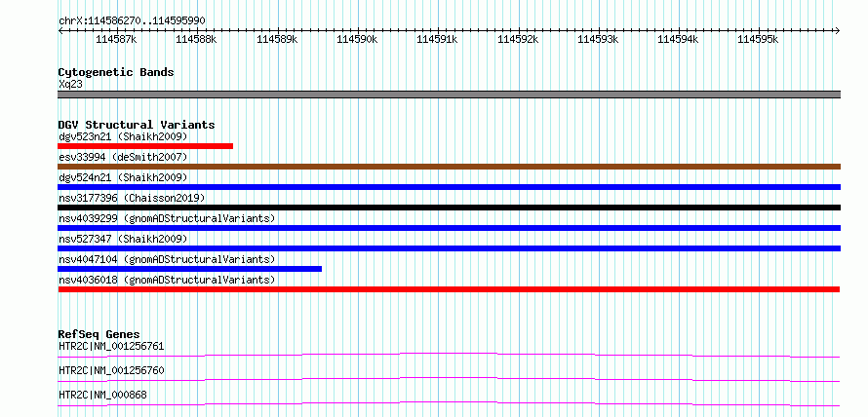The image size is (868, 417).
Task: Click the blue nsv4039299 variant bar
Action: pyautogui.click(x=449, y=228)
